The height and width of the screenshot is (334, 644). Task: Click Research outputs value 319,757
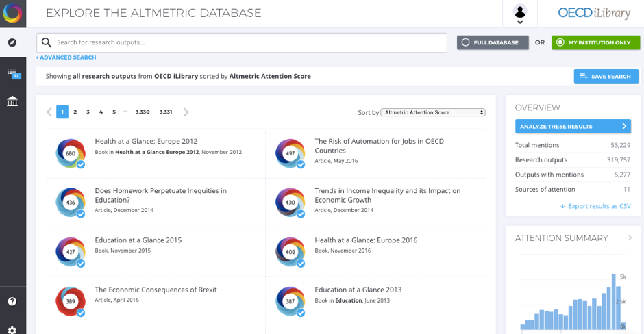click(x=619, y=160)
